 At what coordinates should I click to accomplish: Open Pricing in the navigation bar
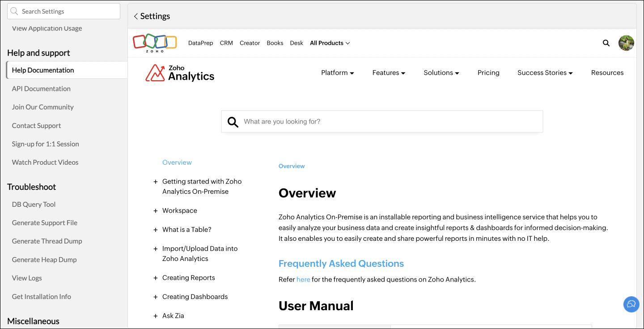tap(488, 73)
